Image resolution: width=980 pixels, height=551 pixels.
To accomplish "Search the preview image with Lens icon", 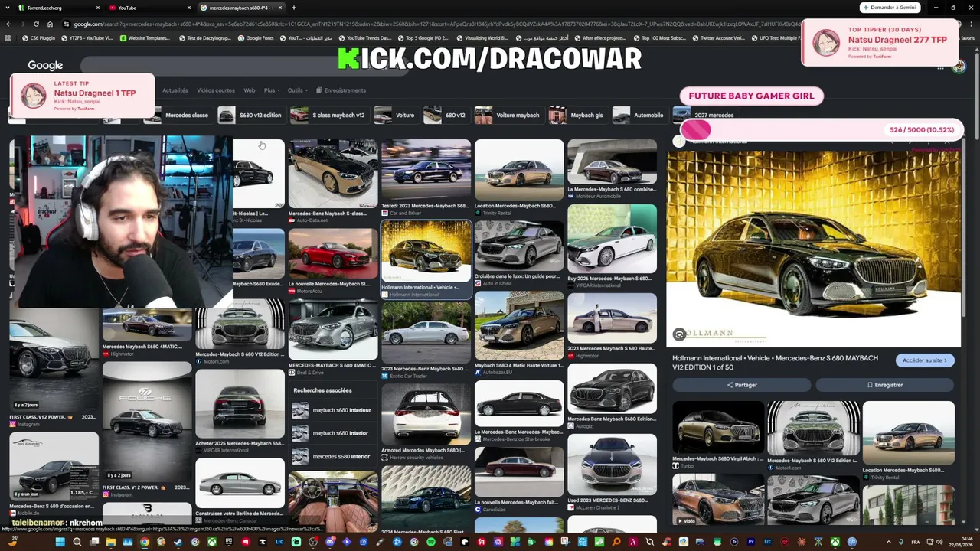I will click(679, 334).
